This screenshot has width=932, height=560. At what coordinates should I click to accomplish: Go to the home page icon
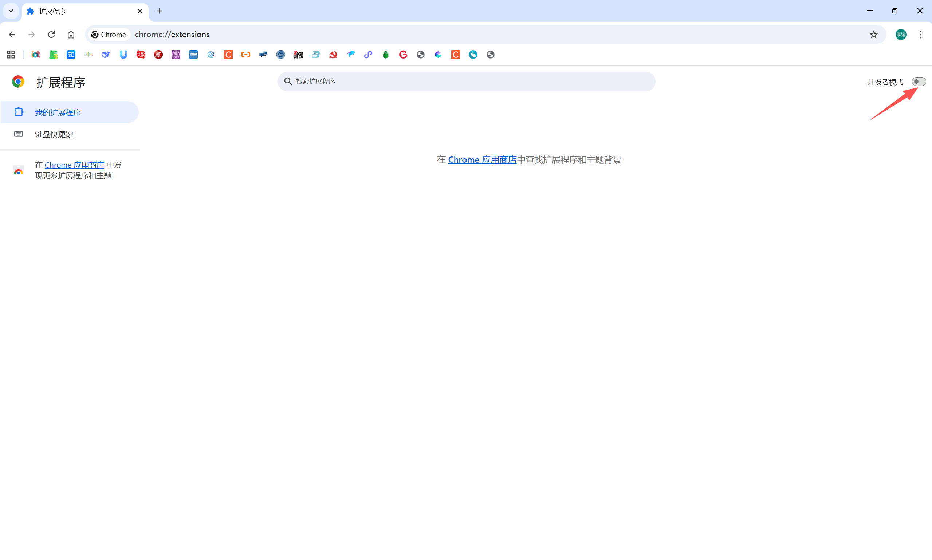pyautogui.click(x=71, y=34)
